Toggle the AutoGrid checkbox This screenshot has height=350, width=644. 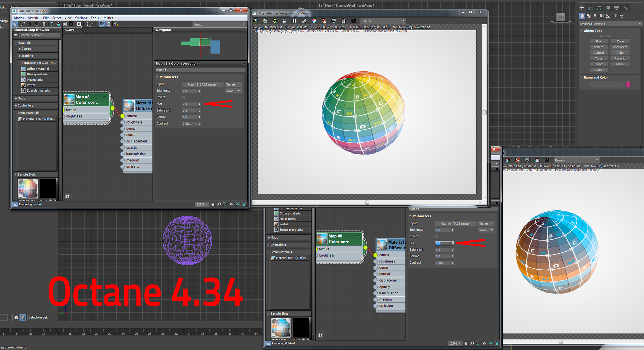pyautogui.click(x=598, y=36)
